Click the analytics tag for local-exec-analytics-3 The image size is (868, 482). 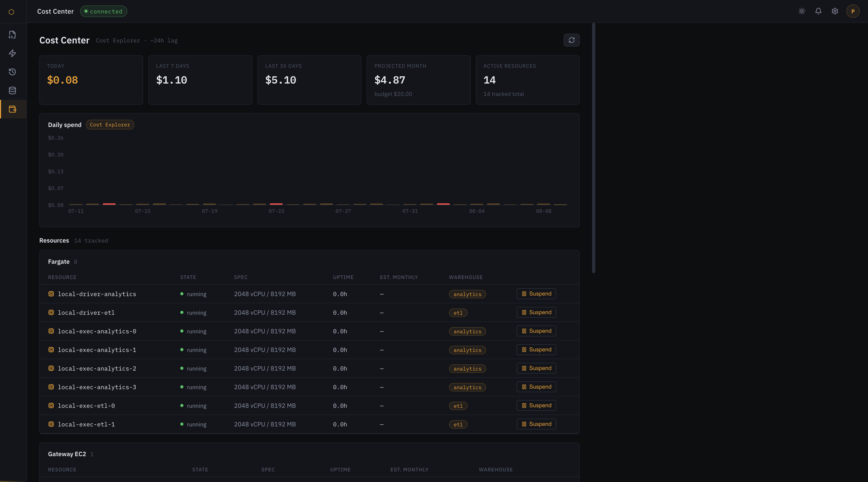467,387
